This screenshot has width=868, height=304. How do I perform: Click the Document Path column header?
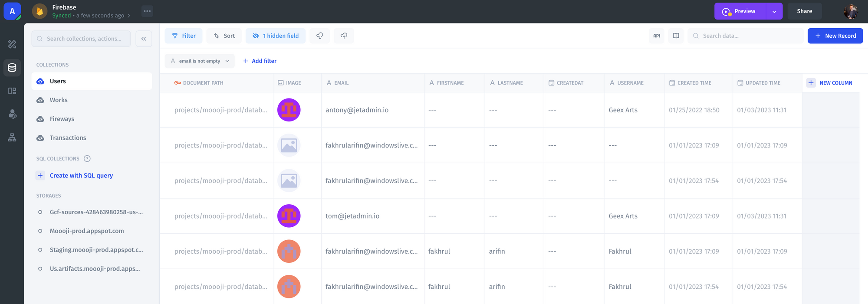(217, 83)
